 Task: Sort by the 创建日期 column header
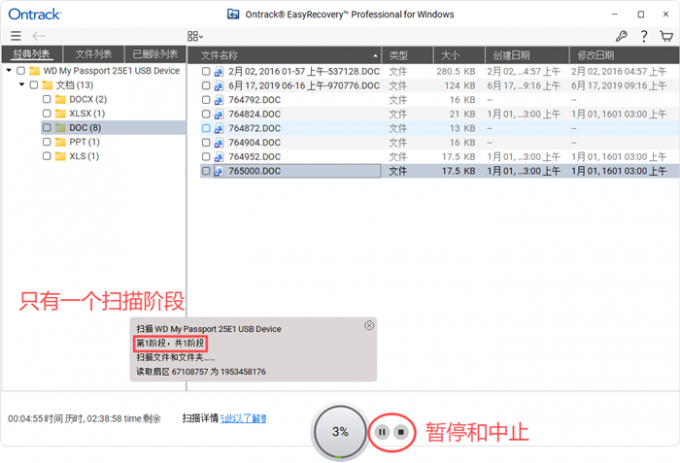click(527, 55)
